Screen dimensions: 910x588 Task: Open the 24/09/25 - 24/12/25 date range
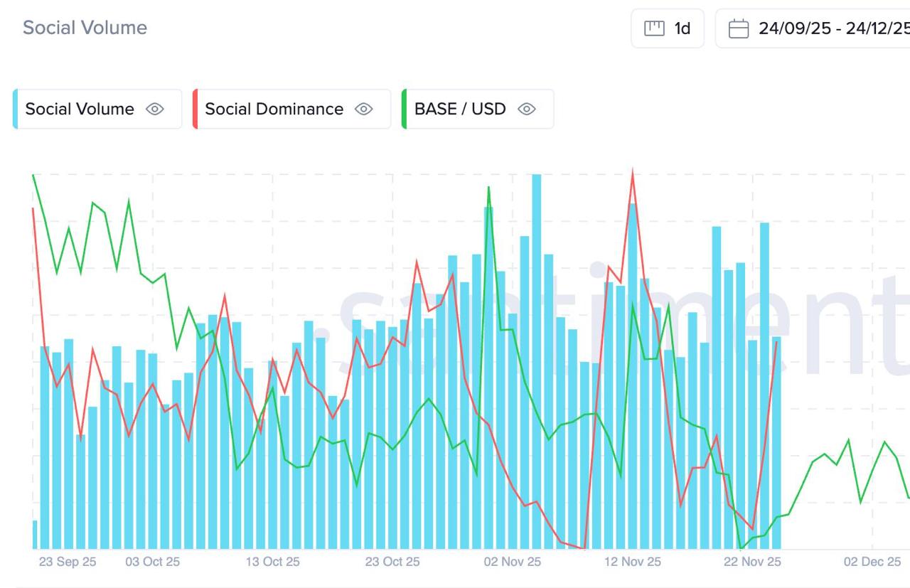pos(833,28)
